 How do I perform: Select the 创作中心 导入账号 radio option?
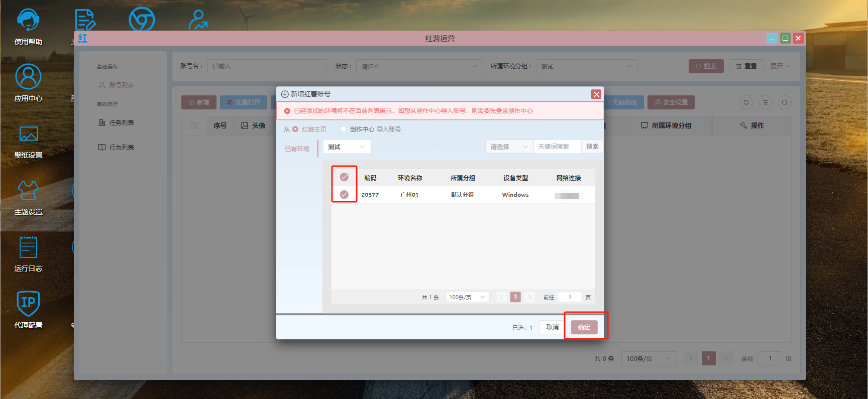tap(344, 129)
